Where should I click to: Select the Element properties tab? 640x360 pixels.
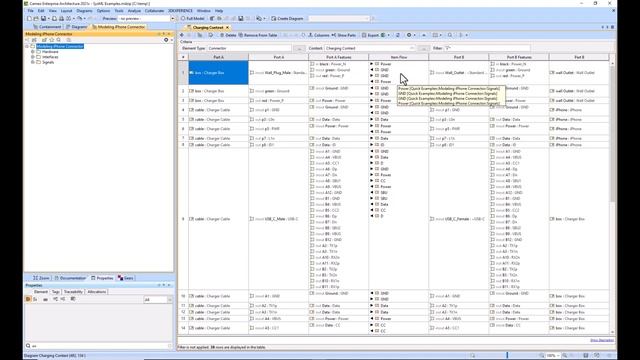click(x=40, y=292)
